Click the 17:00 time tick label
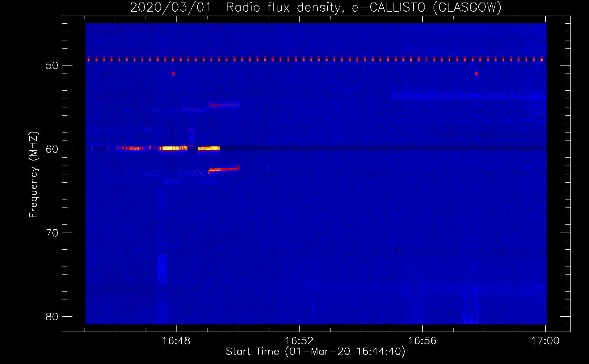Screen dimensions: 589x364 [x=545, y=341]
